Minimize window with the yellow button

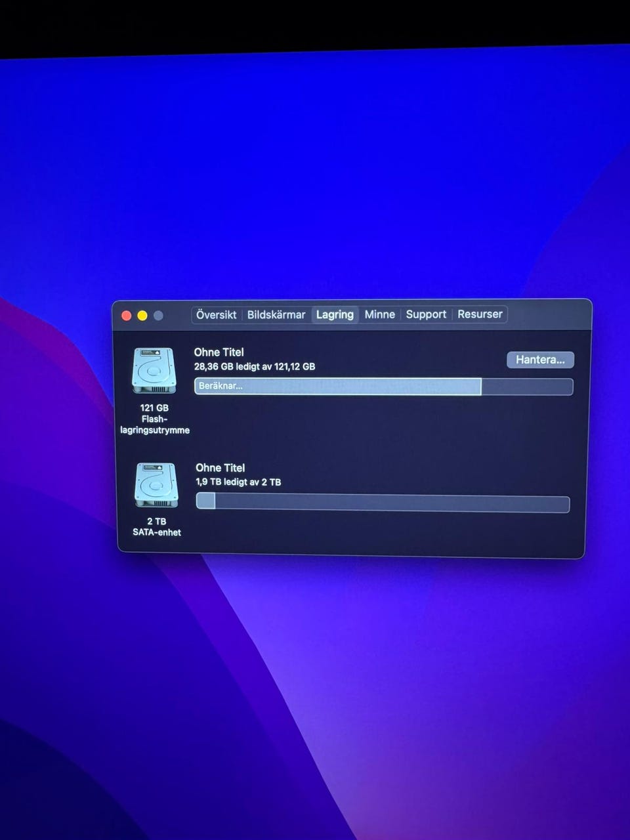[142, 316]
